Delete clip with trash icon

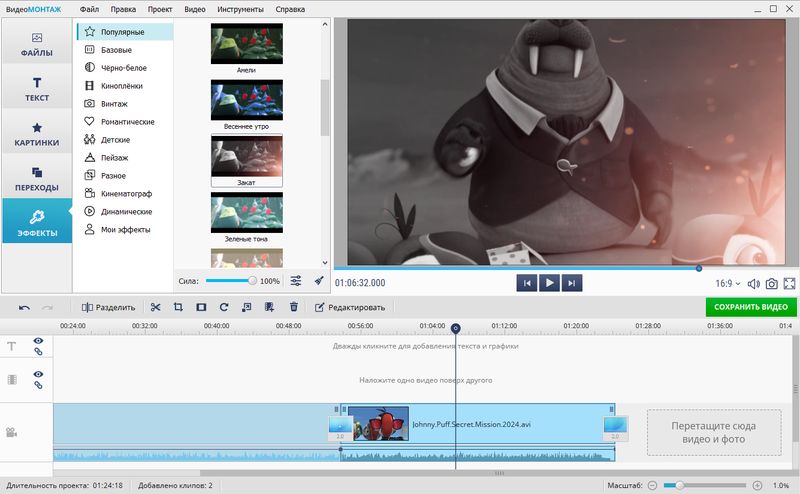pyautogui.click(x=294, y=307)
